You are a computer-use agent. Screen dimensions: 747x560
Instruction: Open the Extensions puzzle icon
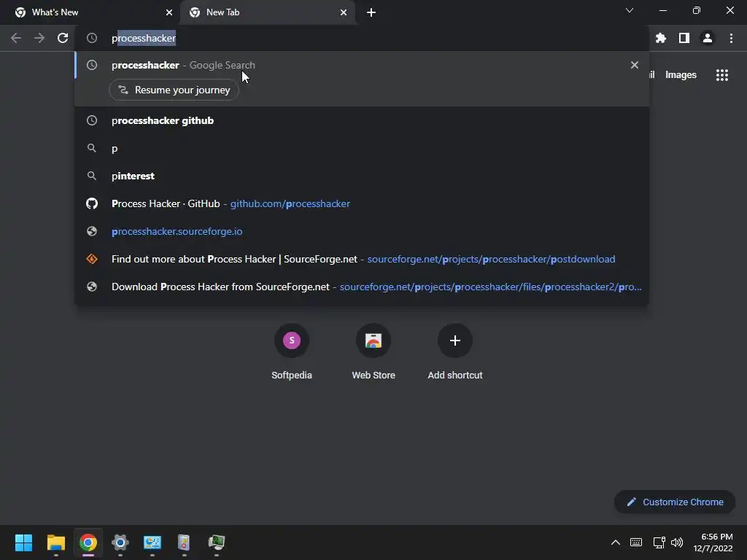(661, 38)
